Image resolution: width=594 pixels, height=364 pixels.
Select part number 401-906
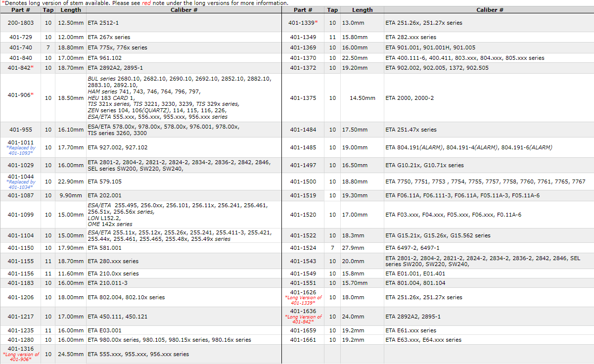[20, 94]
